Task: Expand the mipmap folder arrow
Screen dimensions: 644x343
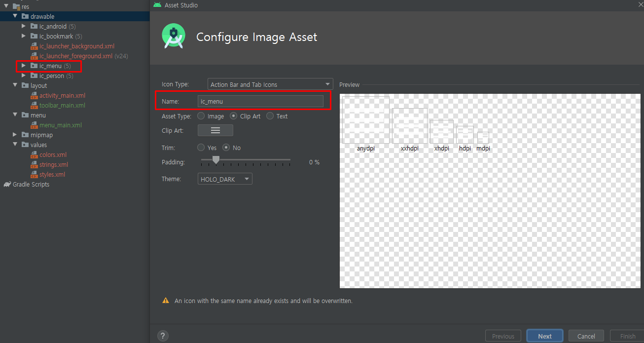Action: [15, 135]
